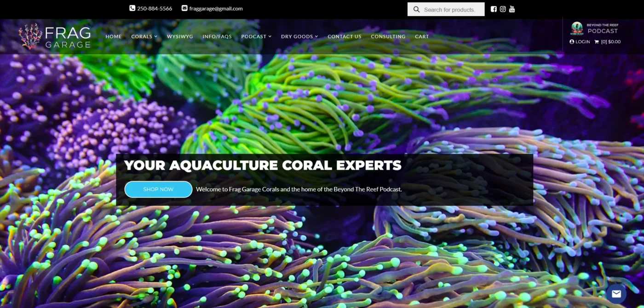Click the Login link
This screenshot has width=644, height=308.
pyautogui.click(x=580, y=42)
